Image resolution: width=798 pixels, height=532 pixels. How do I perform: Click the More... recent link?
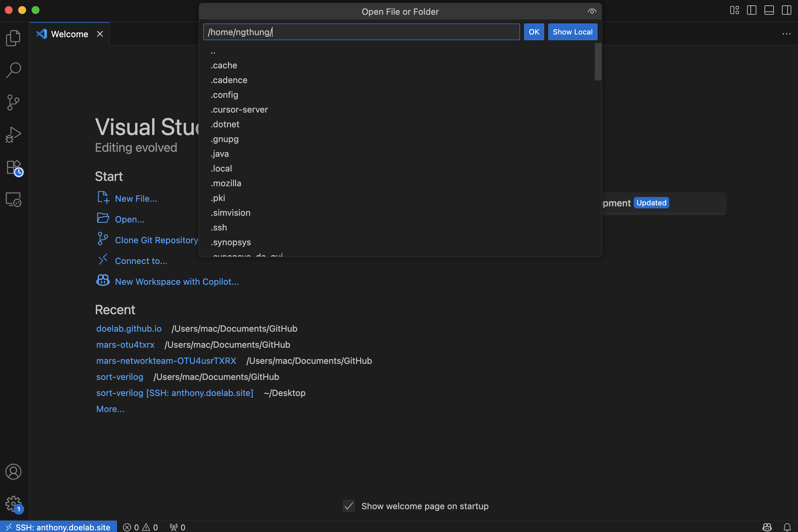(110, 409)
